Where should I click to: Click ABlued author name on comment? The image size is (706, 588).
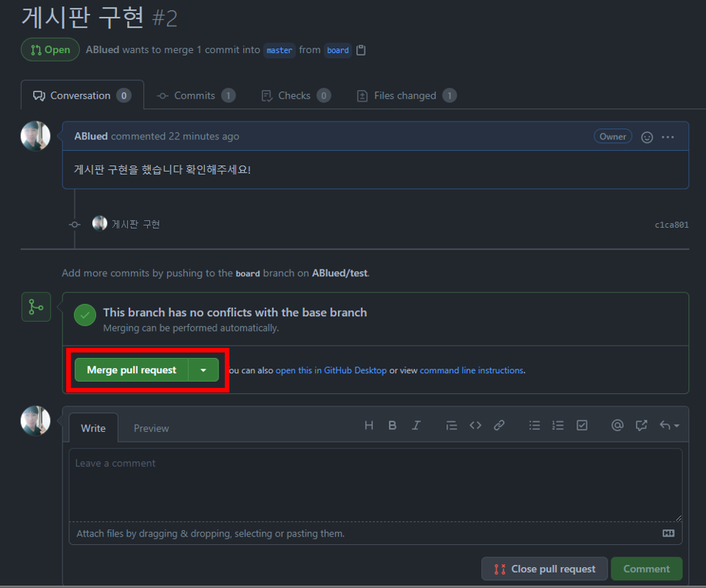coord(91,136)
